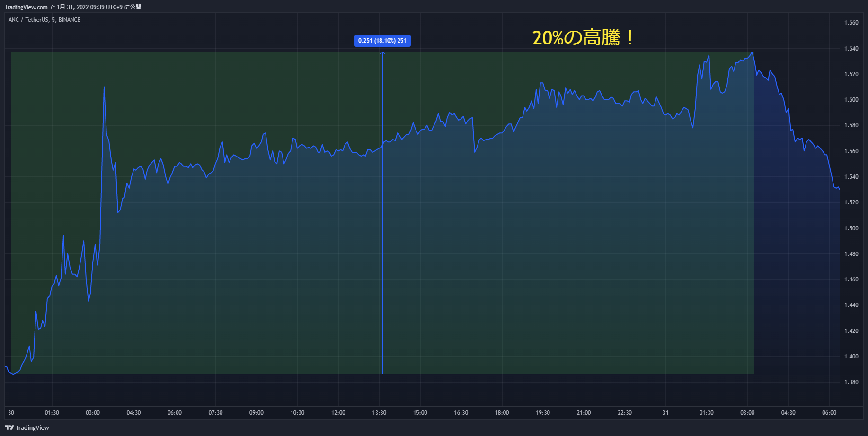Click the 21:00 time axis label

coord(584,413)
